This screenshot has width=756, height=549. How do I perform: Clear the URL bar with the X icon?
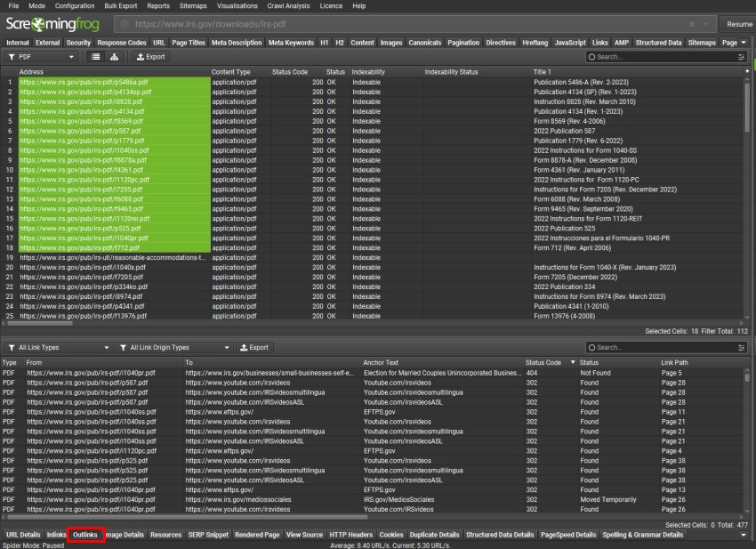[x=692, y=24]
